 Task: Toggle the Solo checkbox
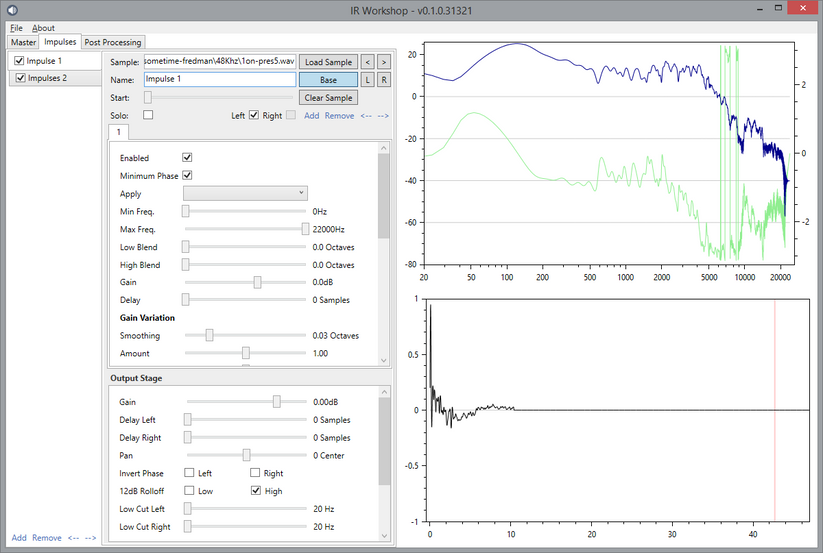(x=148, y=116)
